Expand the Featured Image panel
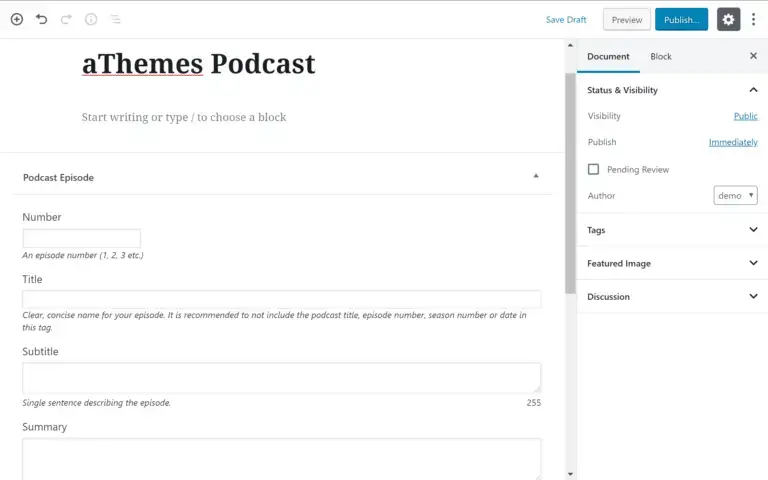The image size is (768, 480). pos(672,263)
